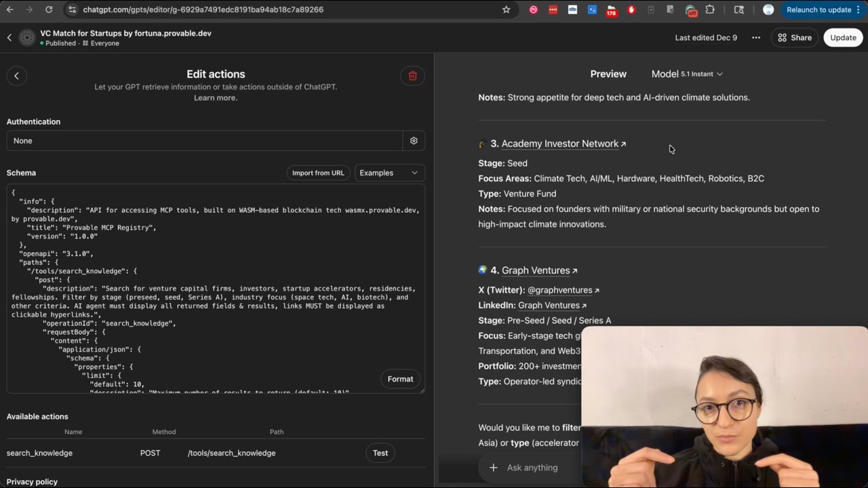This screenshot has height=488, width=868.
Task: Click the Privacy policy label
Action: coord(32,482)
